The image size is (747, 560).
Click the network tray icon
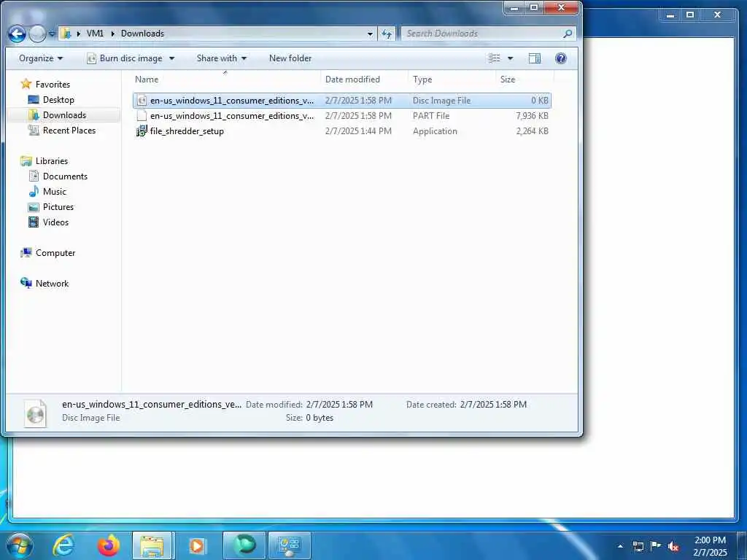(638, 546)
